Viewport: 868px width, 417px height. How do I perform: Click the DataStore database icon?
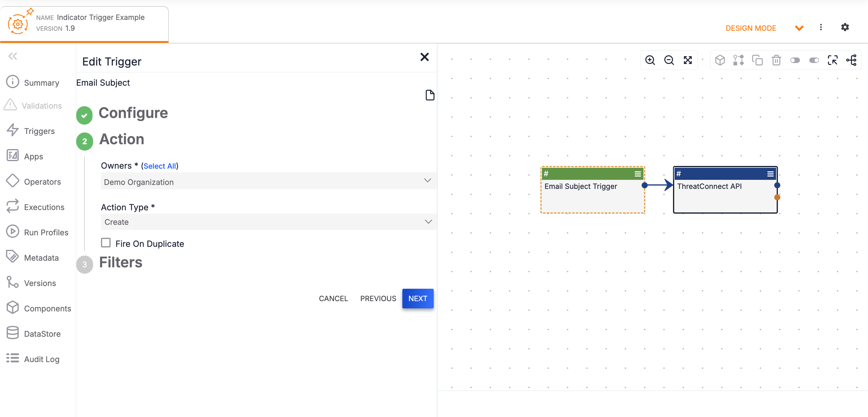13,333
